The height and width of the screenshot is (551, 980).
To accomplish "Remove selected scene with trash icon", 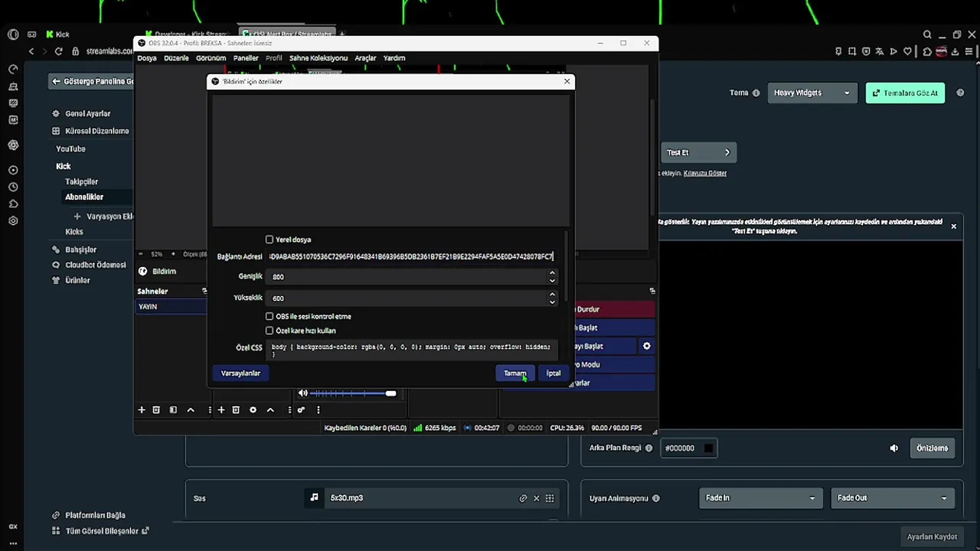I will point(156,410).
